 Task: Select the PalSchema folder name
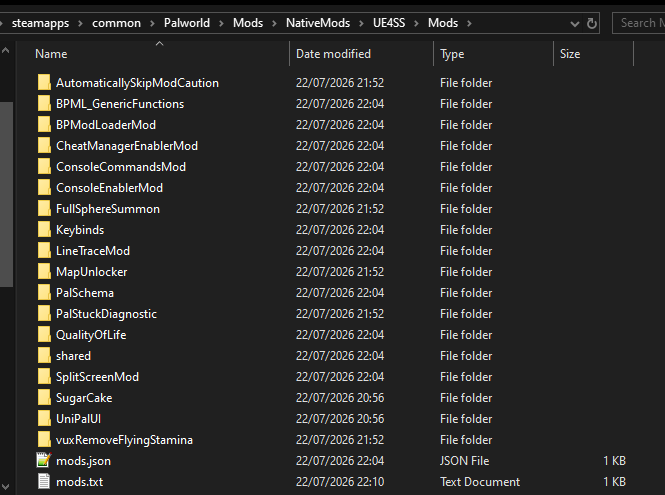tap(85, 293)
